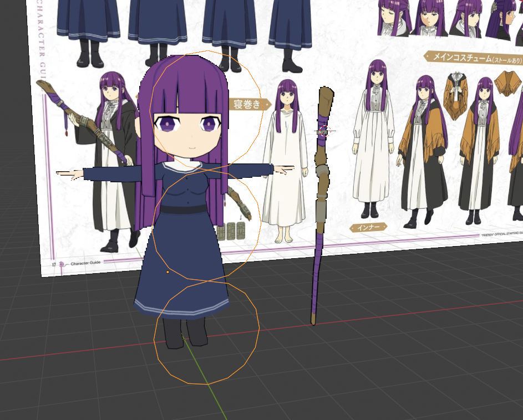Screen dimensions: 523x420
Task: Click the 3D cursor on the staff
Action: point(324,131)
